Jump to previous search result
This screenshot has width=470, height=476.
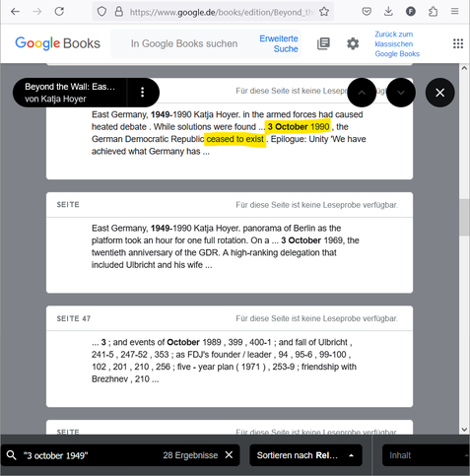[362, 93]
